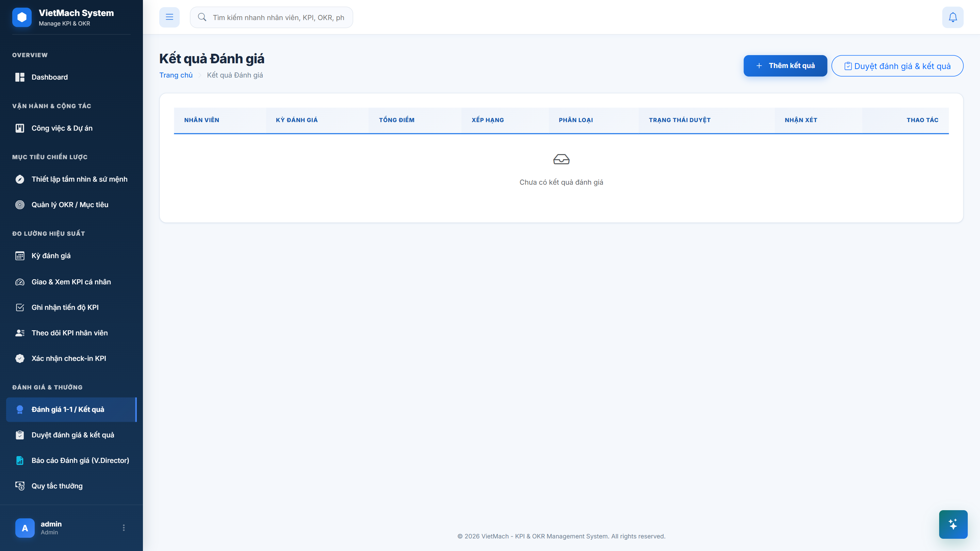The image size is (980, 551).
Task: Click the VietMach System logo icon
Action: pyautogui.click(x=22, y=17)
